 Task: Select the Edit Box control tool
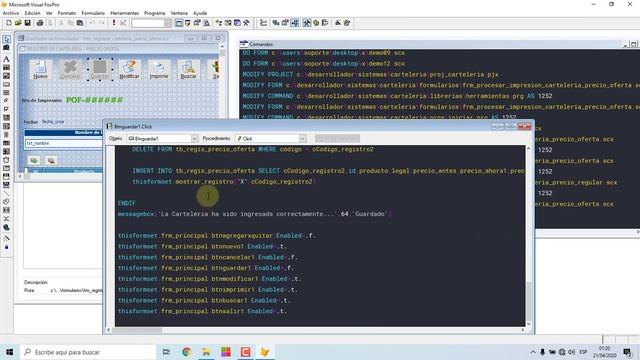tap(7, 76)
